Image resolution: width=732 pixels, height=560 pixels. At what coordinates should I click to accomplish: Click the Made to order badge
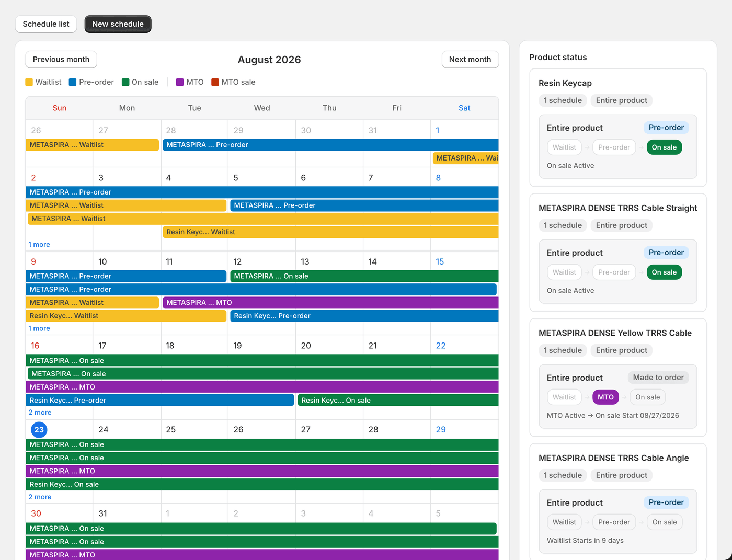click(x=658, y=378)
